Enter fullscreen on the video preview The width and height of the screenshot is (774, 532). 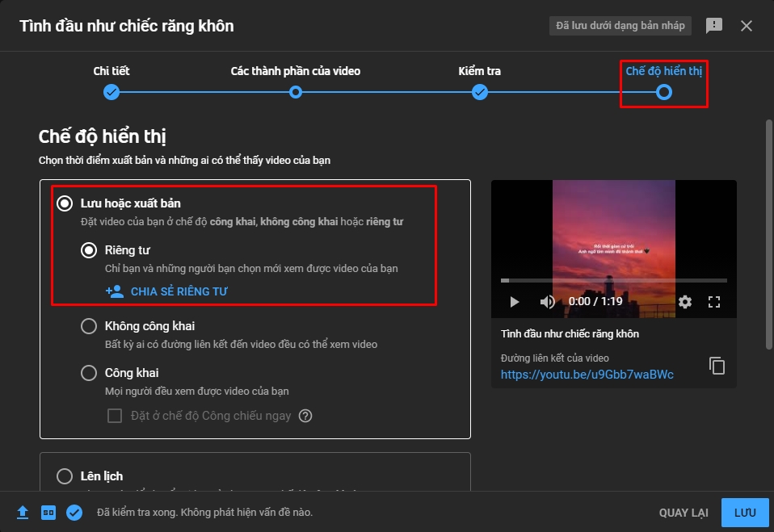713,301
